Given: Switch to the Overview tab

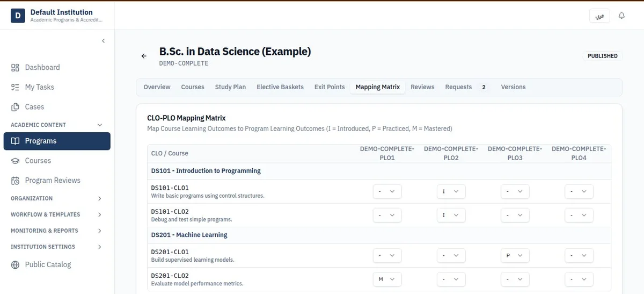Looking at the screenshot, I should tap(157, 87).
